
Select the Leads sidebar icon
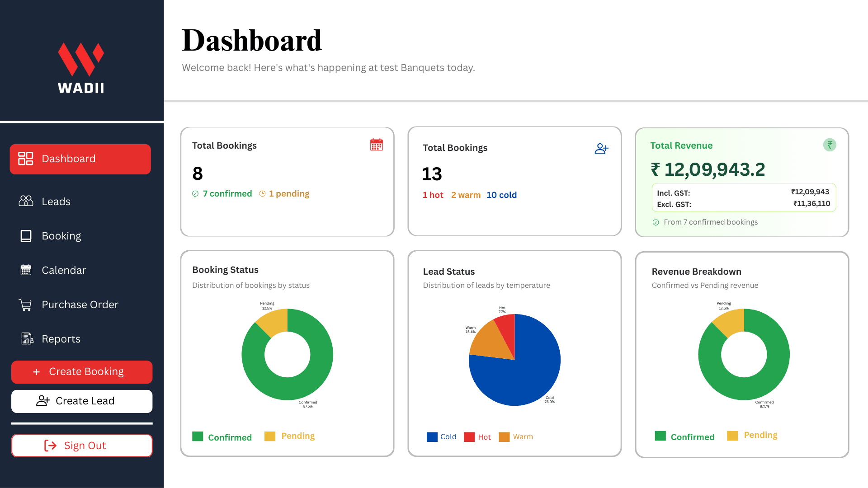click(x=26, y=202)
